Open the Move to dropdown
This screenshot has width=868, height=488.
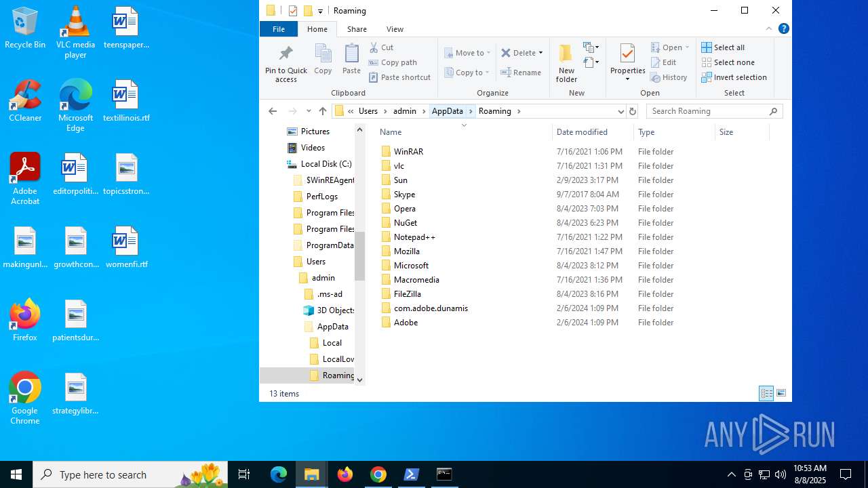click(467, 53)
